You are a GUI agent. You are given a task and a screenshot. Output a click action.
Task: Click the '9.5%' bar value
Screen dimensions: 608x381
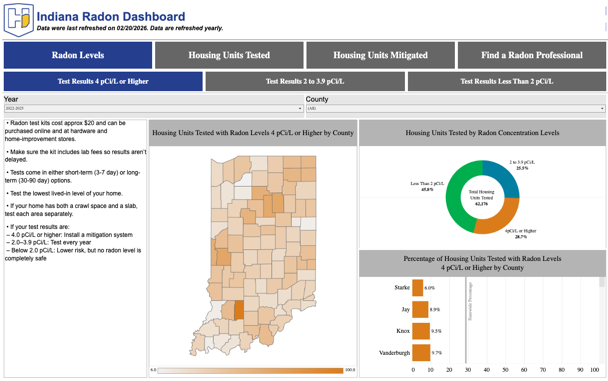click(x=436, y=331)
